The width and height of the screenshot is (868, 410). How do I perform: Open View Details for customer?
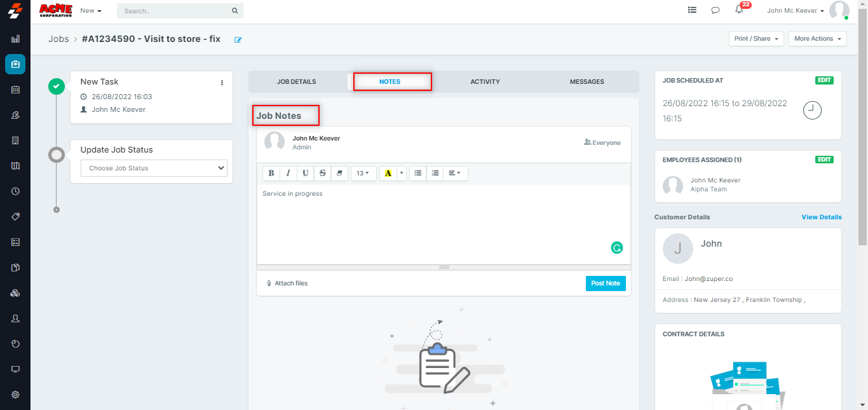tap(822, 217)
